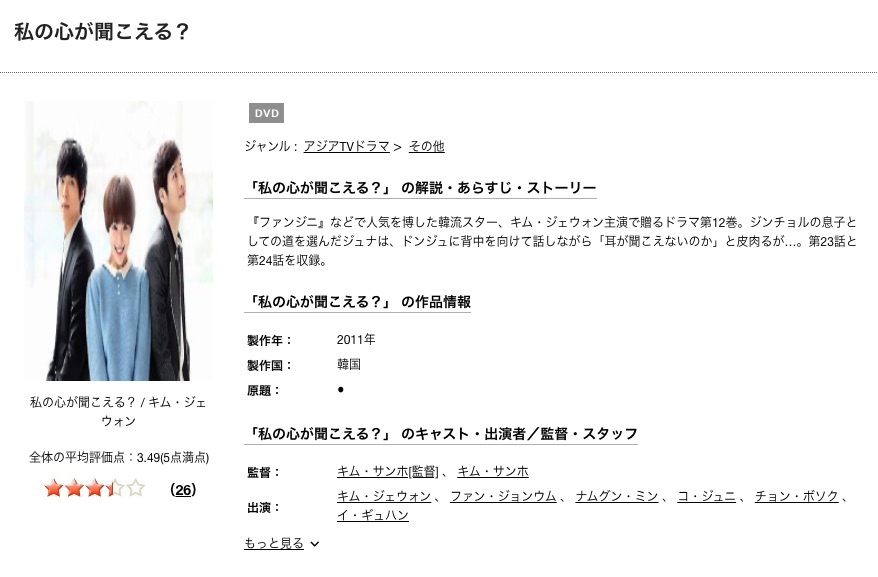Click the DVD format badge
Viewport: 878px width, 577px height.
coord(267,113)
